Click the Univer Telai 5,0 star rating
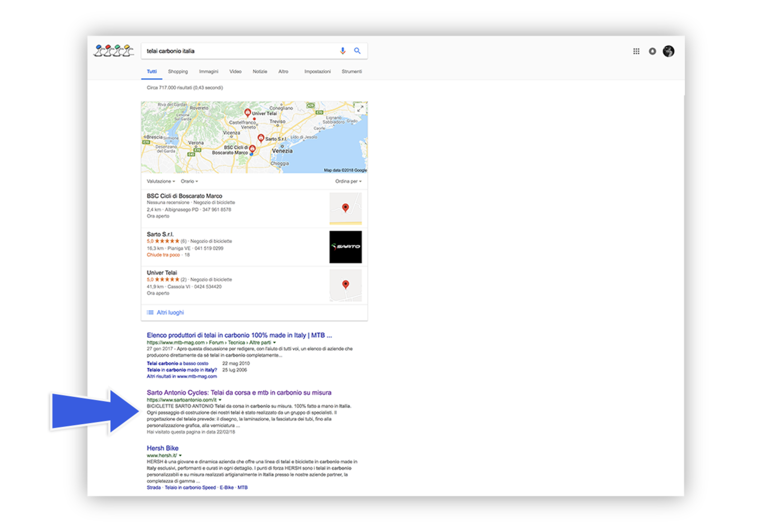760x532 pixels. pos(163,280)
